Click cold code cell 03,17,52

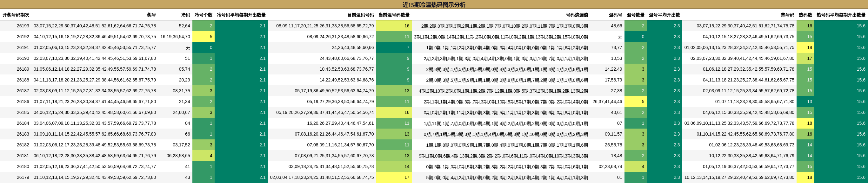(x=181, y=145)
